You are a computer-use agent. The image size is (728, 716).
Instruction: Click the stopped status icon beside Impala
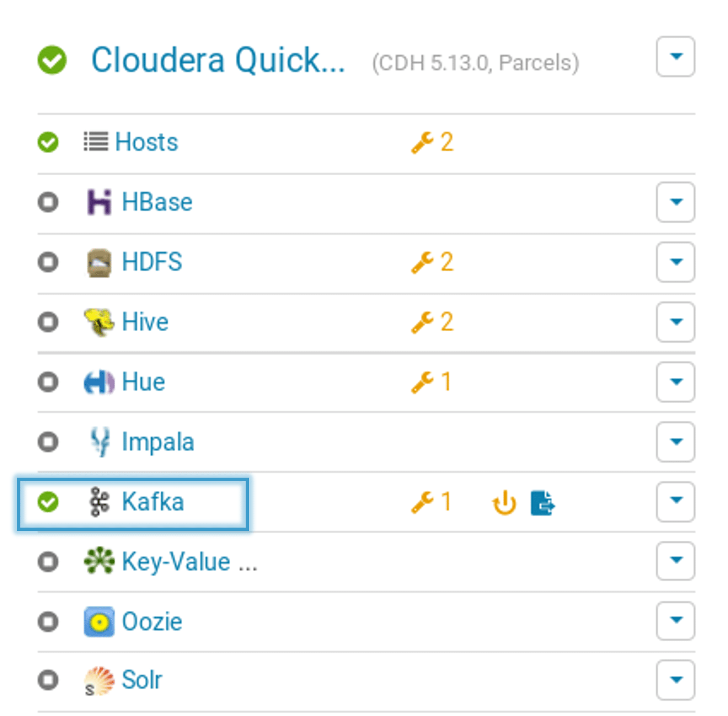[48, 442]
